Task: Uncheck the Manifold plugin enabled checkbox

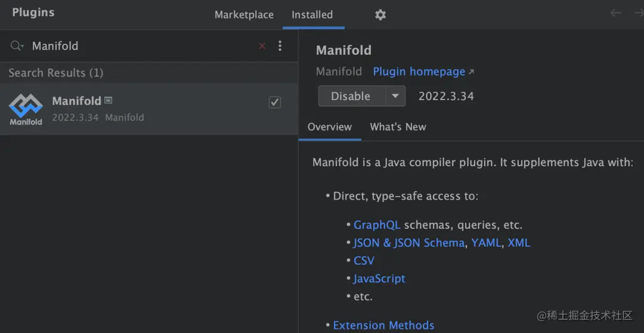Action: (275, 102)
